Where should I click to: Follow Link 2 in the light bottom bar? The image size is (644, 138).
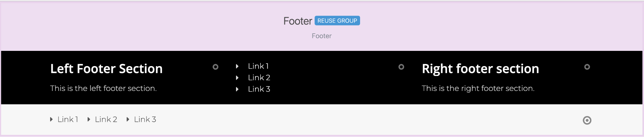pos(106,119)
